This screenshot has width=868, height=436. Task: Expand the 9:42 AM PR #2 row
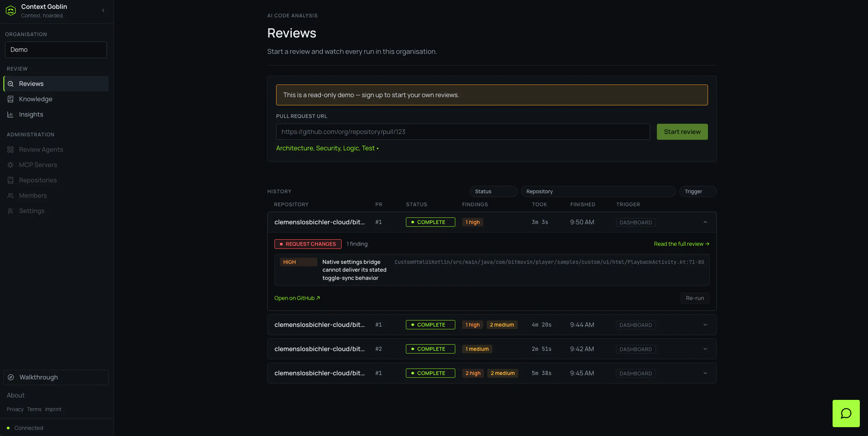[x=705, y=349]
